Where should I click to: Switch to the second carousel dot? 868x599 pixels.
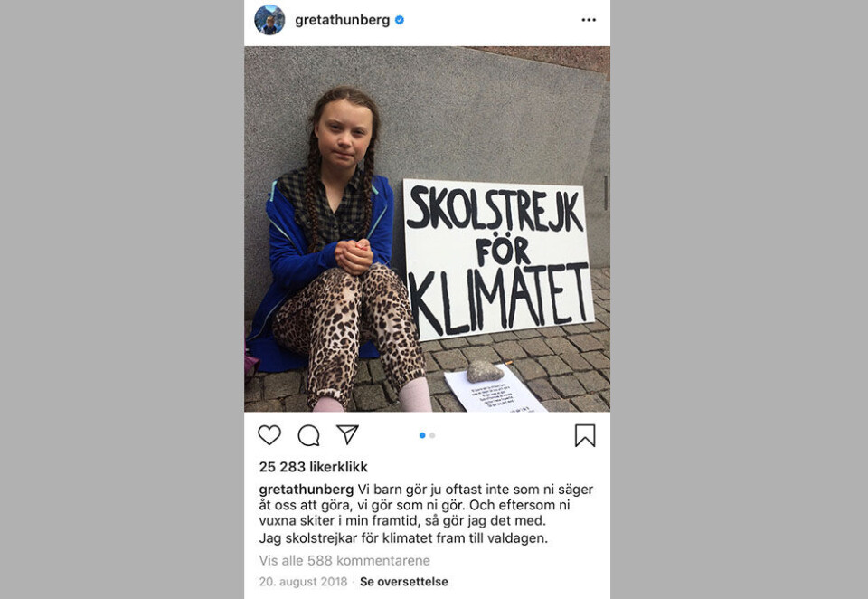[432, 435]
